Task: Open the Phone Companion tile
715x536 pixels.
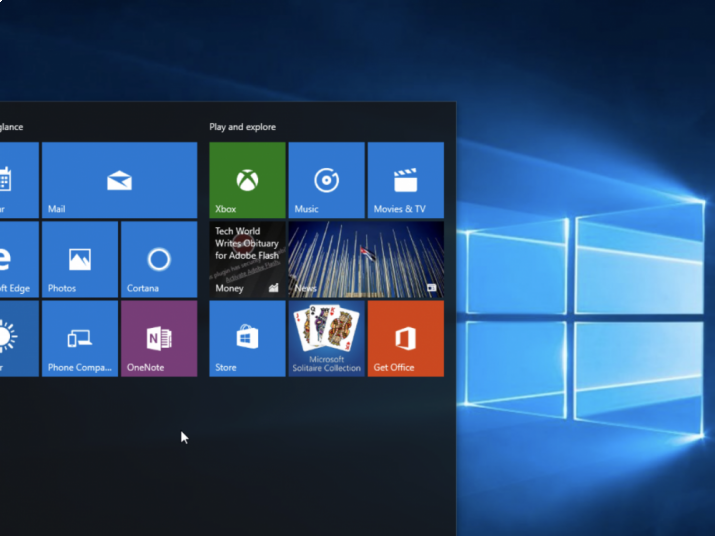Action: point(80,338)
